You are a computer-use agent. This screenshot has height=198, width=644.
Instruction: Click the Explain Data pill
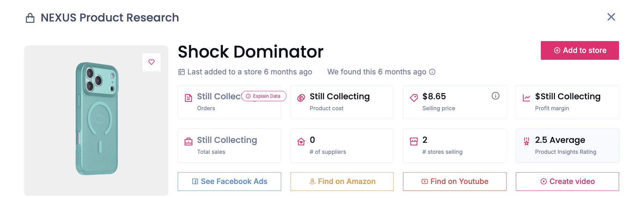coord(264,96)
